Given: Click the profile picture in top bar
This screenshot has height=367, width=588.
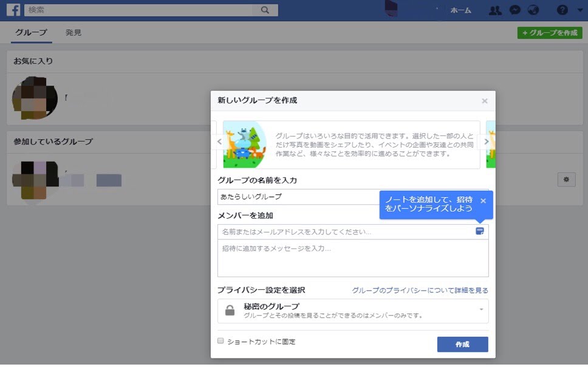Looking at the screenshot, I should click(x=391, y=9).
